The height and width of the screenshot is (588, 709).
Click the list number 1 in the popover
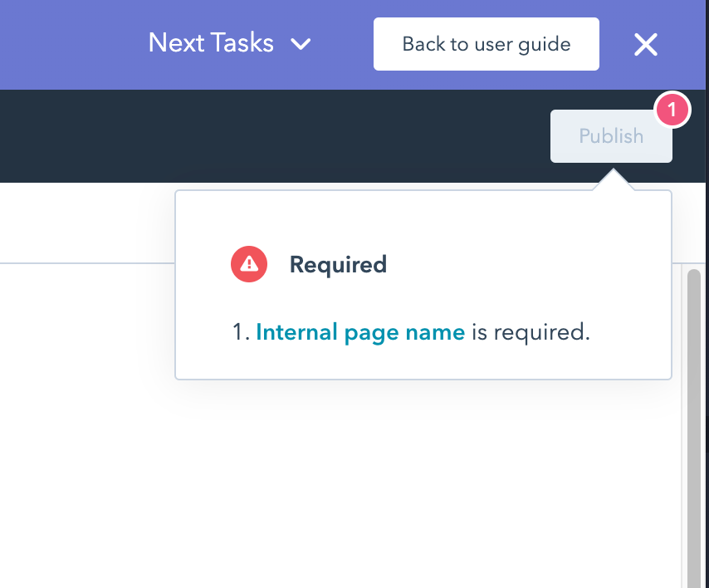click(x=240, y=332)
